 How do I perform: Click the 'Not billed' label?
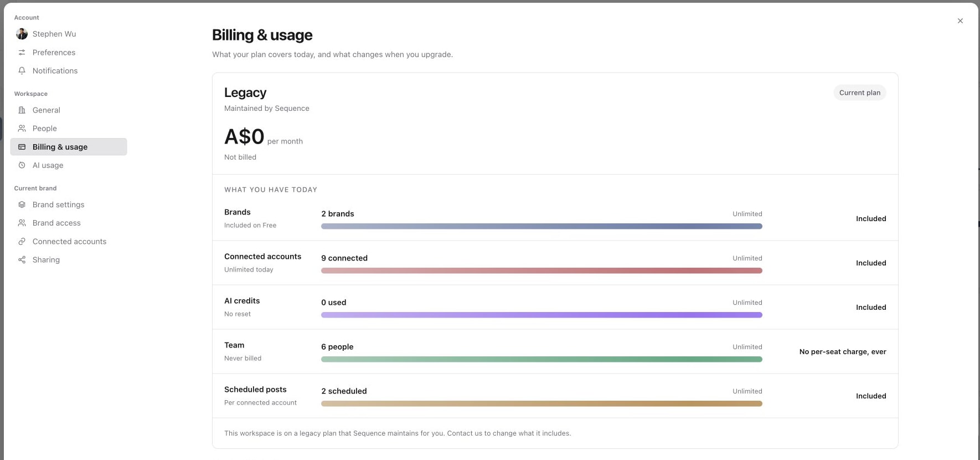(240, 157)
